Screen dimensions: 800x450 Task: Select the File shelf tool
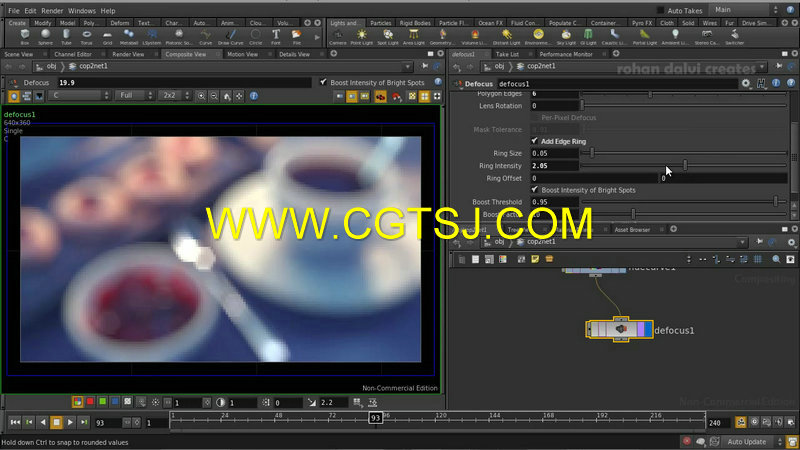click(x=296, y=37)
